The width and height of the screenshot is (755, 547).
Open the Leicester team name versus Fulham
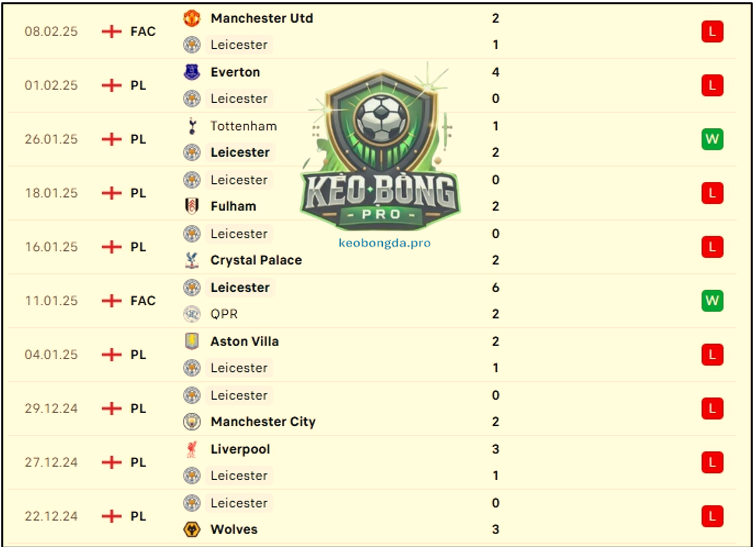point(239,180)
